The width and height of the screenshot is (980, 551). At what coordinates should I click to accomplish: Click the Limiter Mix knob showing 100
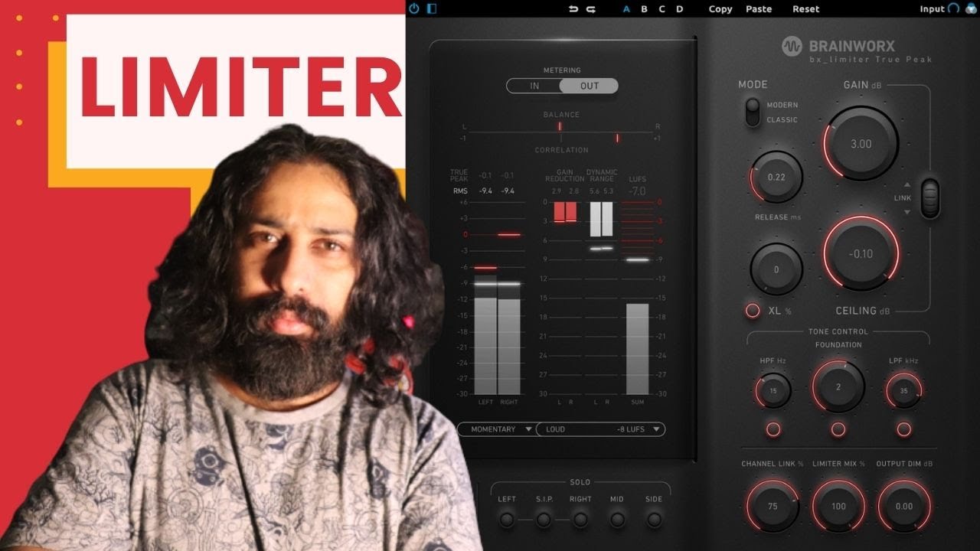(838, 507)
